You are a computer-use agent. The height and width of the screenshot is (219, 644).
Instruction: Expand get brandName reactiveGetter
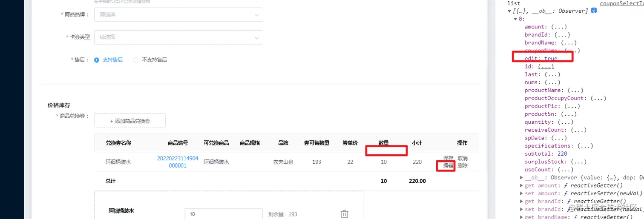pyautogui.click(x=522, y=217)
